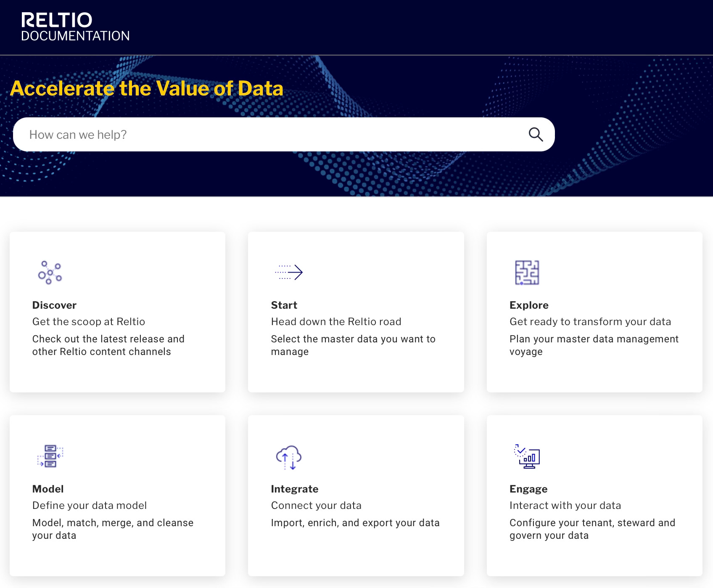Open the Model heading link
The height and width of the screenshot is (588, 713).
(48, 489)
